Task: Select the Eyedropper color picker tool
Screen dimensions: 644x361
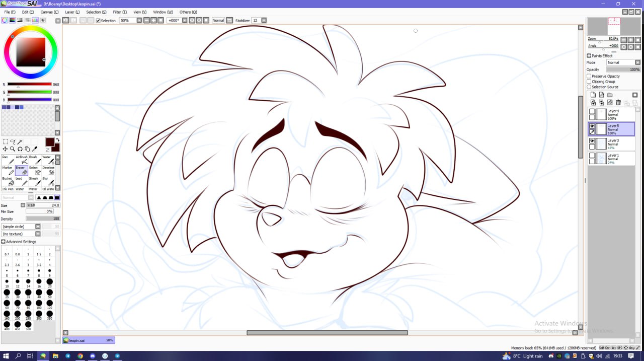Action: pos(35,149)
